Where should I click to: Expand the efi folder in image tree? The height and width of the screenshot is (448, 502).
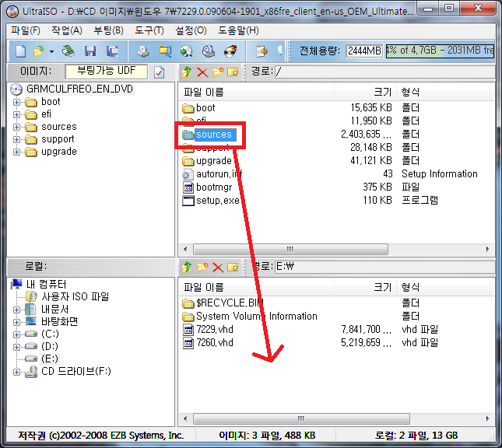coord(16,114)
